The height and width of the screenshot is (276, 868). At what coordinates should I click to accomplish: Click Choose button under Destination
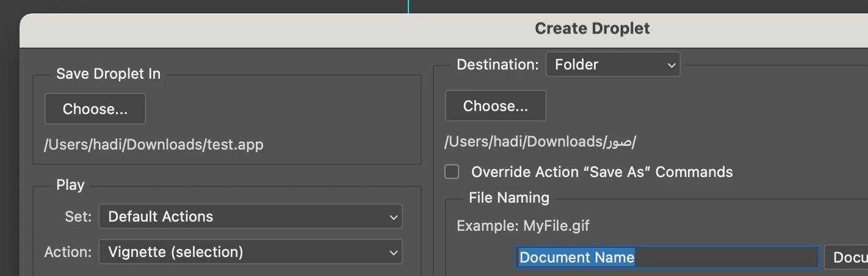[x=496, y=106]
